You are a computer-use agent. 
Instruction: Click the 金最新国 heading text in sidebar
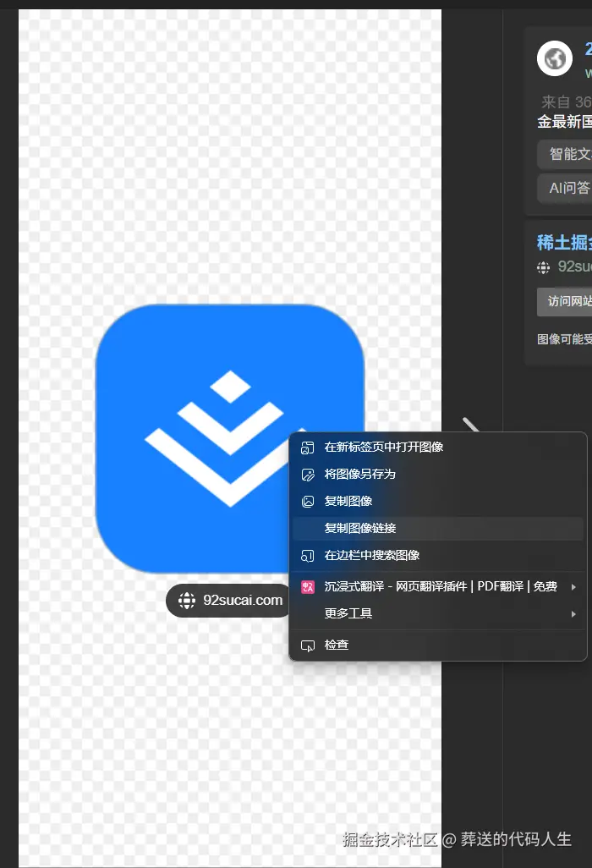click(x=564, y=122)
